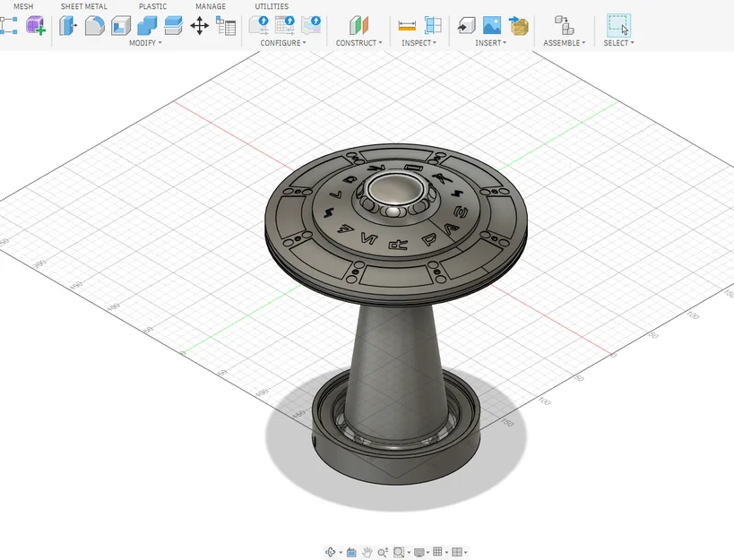Expand the ASSEMBLE dropdown menu
Screen dimensions: 734x560
tap(564, 43)
